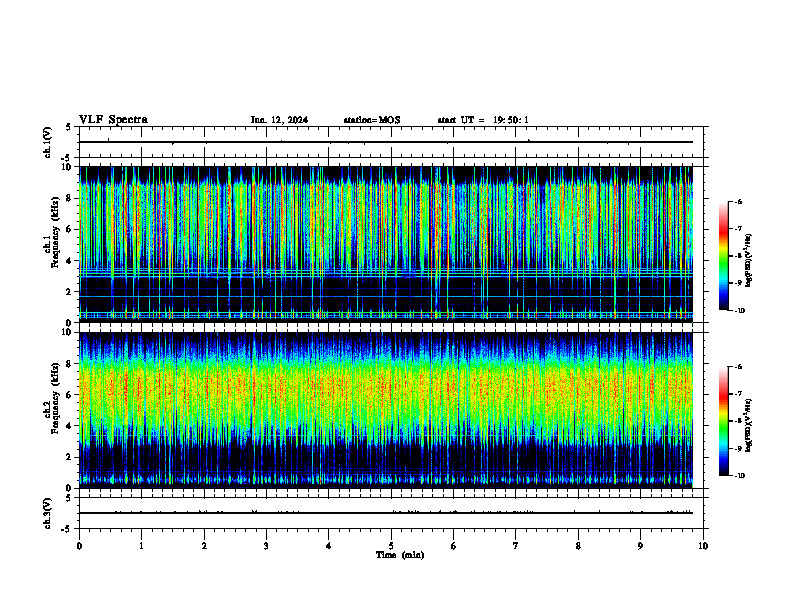This screenshot has width=792, height=612.
Task: Click the "-6" label on ch.2 colorbar
Action: (x=738, y=367)
